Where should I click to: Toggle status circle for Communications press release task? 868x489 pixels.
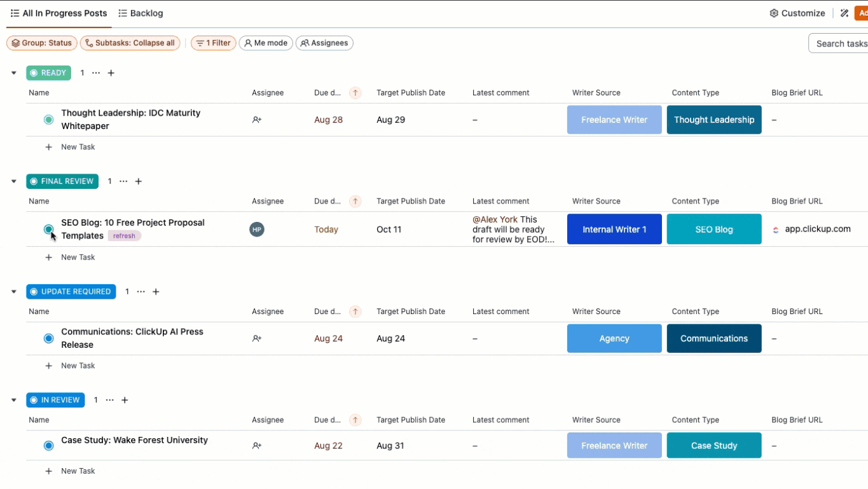point(48,338)
